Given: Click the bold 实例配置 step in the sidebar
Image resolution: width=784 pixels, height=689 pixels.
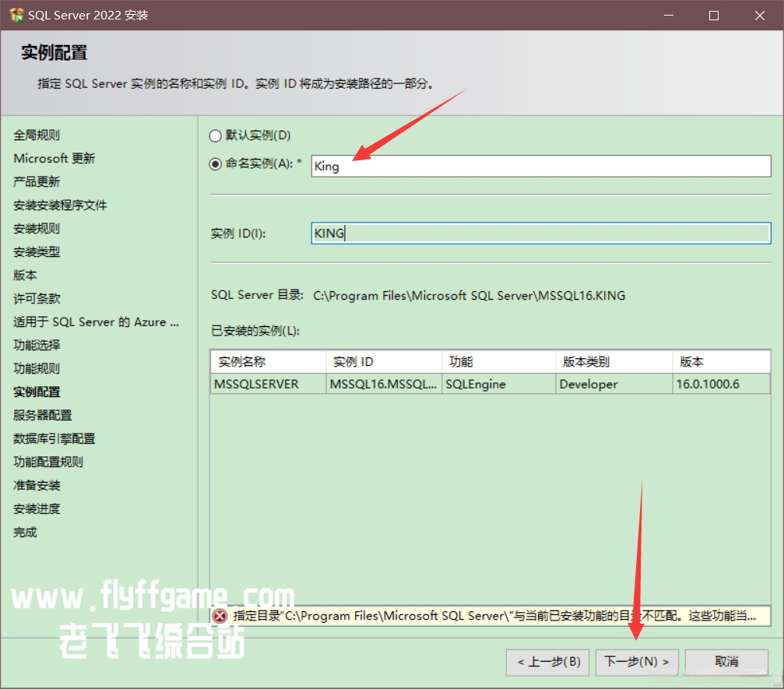Looking at the screenshot, I should point(37,392).
